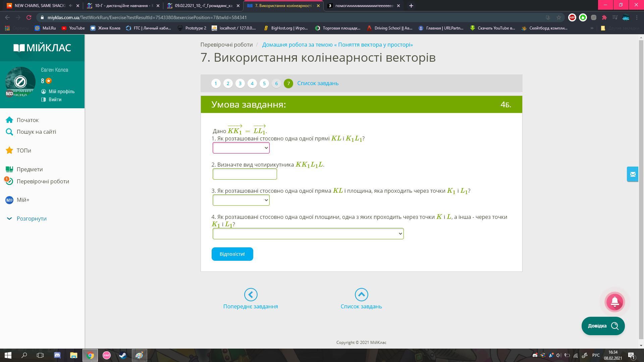The width and height of the screenshot is (644, 362).
Task: Go to task number 2
Action: coord(228,83)
